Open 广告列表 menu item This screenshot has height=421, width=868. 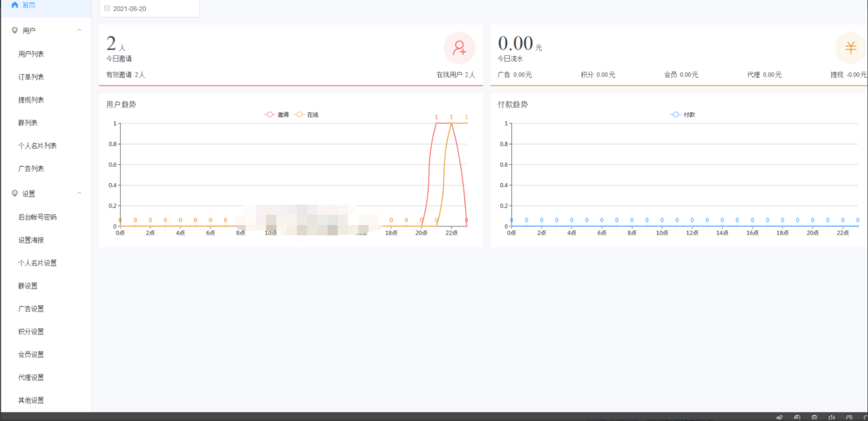tap(31, 169)
